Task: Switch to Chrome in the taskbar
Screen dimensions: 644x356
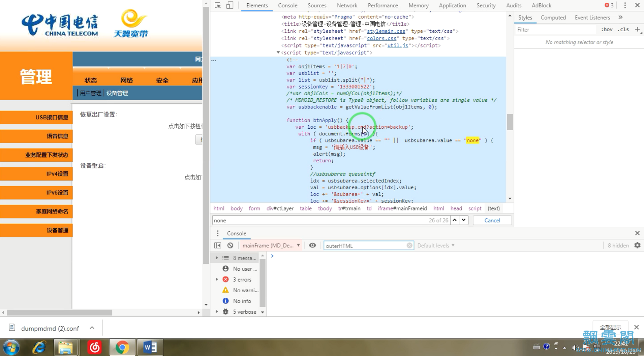Action: pos(122,347)
